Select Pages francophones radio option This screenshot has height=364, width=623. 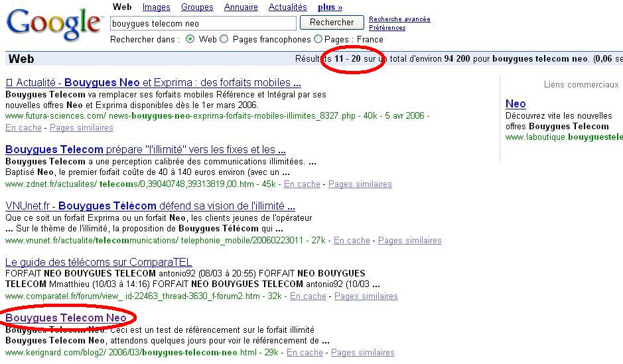click(x=224, y=39)
